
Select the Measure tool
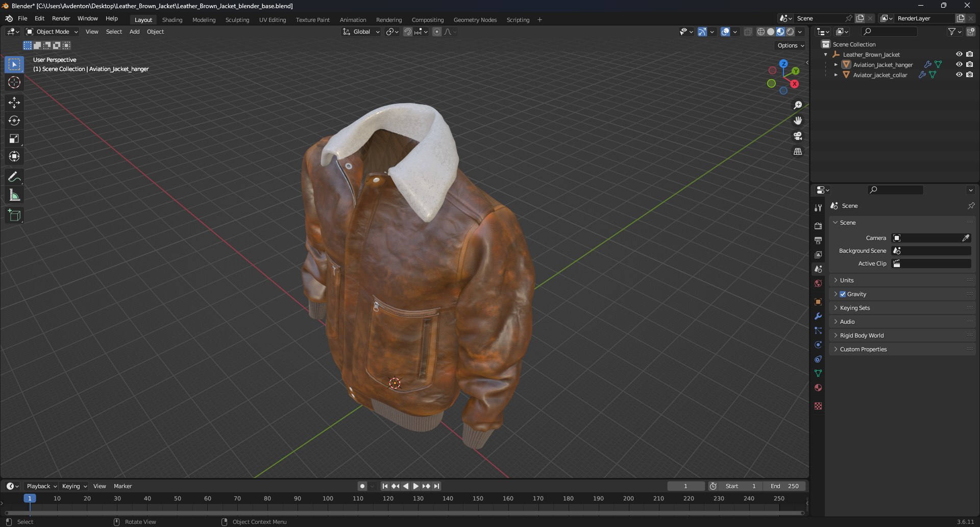14,195
